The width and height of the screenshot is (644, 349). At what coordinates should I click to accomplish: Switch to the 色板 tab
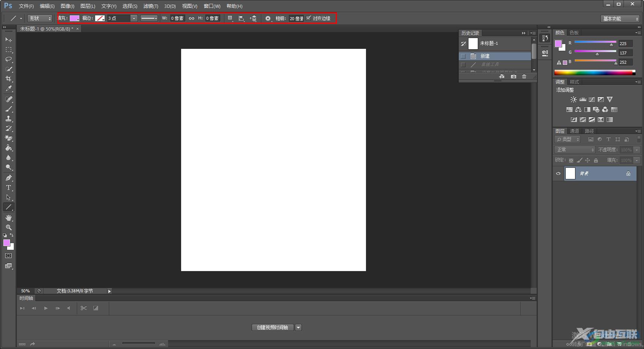click(574, 33)
